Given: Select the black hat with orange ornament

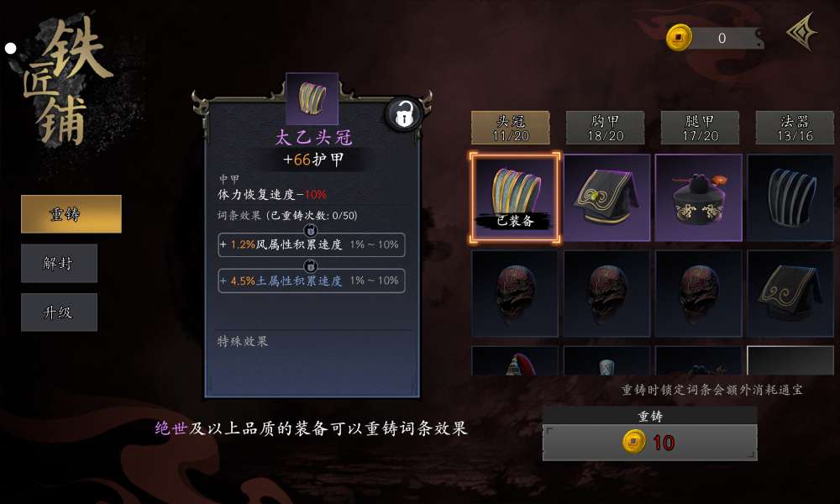Looking at the screenshot, I should tap(699, 197).
